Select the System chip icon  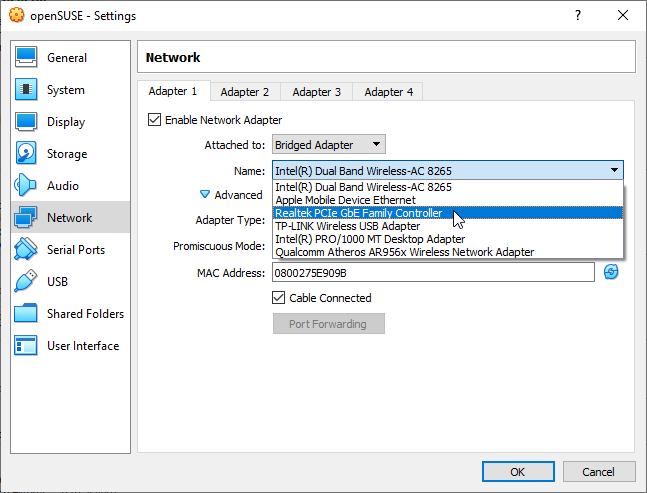click(27, 90)
